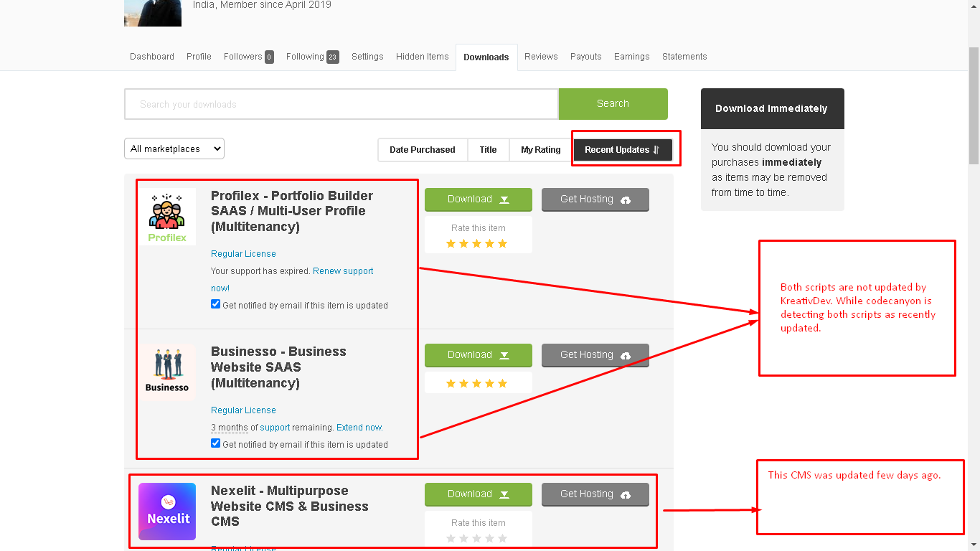980x551 pixels.
Task: Click the 3 months support text
Action: pos(230,428)
